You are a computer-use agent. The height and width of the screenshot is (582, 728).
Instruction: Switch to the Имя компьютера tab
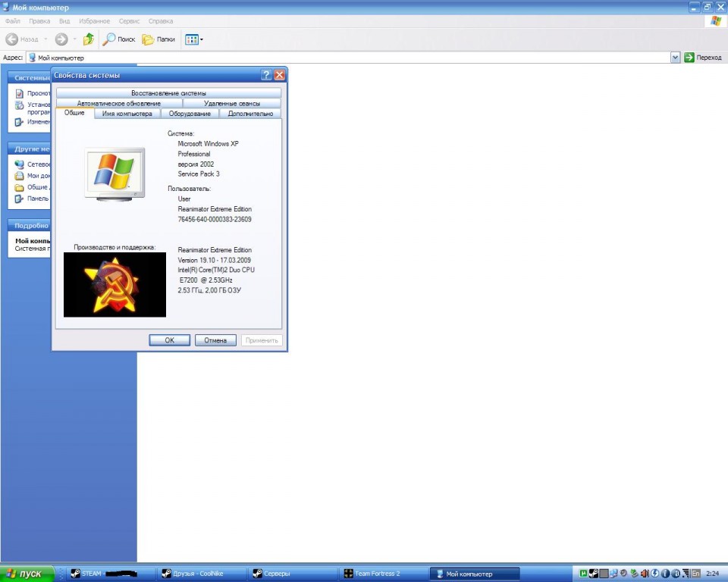(x=127, y=114)
